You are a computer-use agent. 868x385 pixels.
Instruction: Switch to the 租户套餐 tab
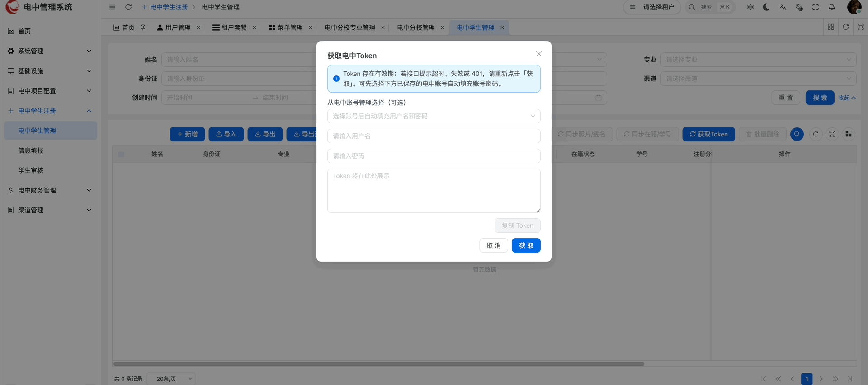(230, 28)
